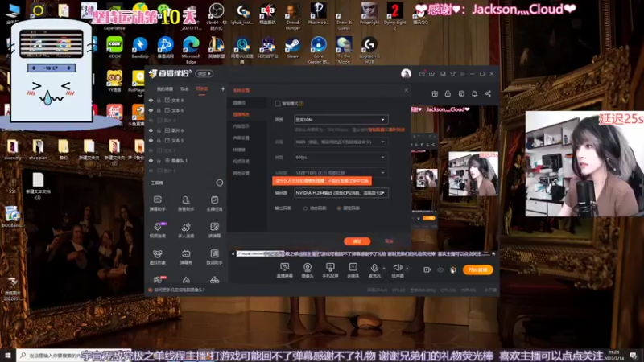This screenshot has height=362, width=644.
Task: Enable the 智能模式 checkbox
Action: point(278,104)
